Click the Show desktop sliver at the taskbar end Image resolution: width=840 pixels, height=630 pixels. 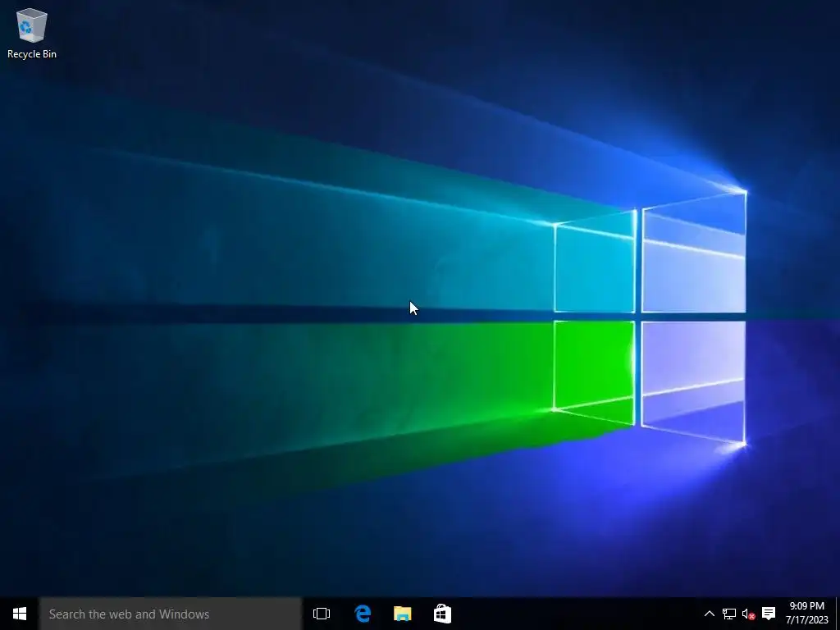tap(838, 614)
